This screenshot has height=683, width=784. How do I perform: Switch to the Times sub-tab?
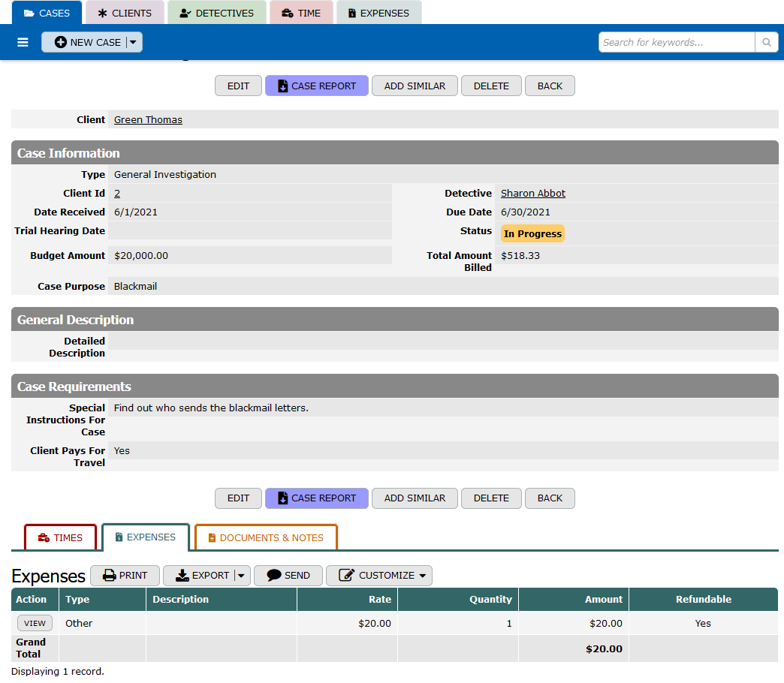(x=60, y=537)
